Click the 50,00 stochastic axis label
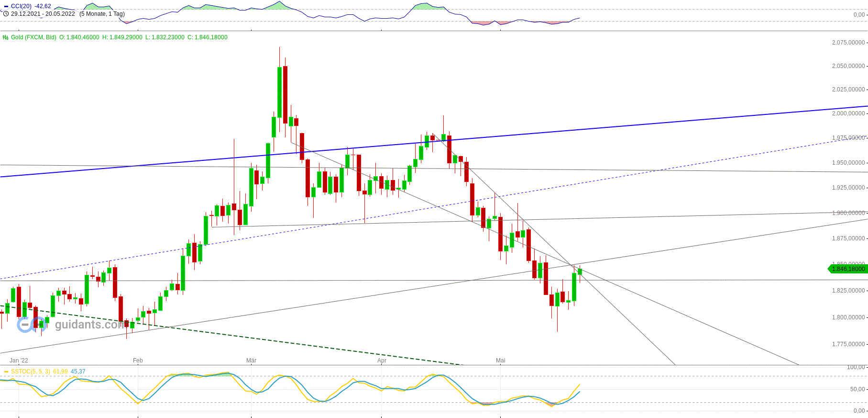Image resolution: width=868 pixels, height=418 pixels. pos(857,389)
